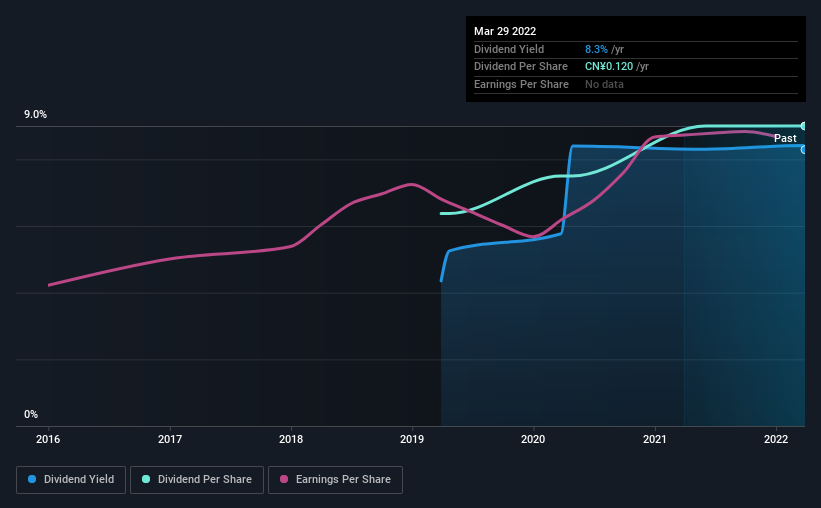This screenshot has height=508, width=821.
Task: Click the 9.0% y-axis label
Action: (x=35, y=114)
